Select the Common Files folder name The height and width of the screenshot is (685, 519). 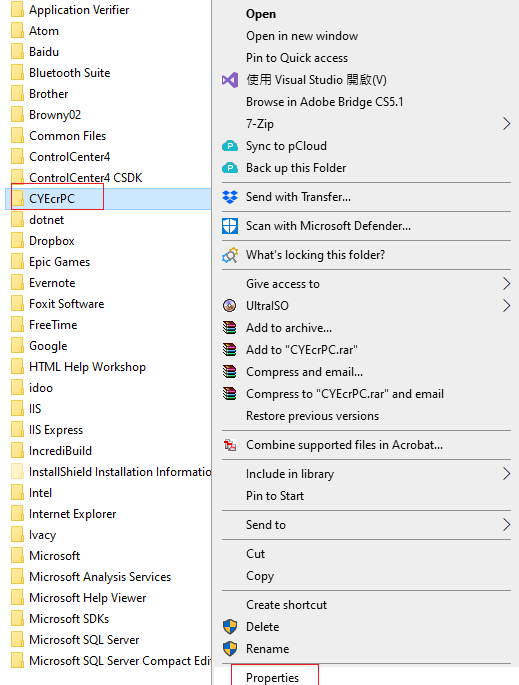[x=67, y=136]
